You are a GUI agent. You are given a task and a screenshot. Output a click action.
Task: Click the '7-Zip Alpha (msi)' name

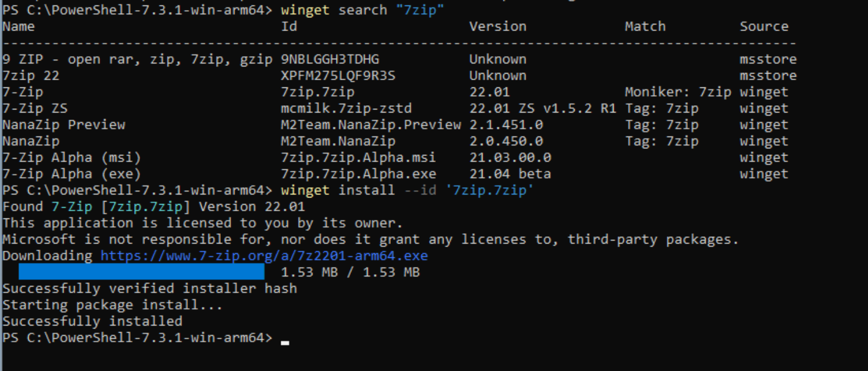(x=72, y=158)
